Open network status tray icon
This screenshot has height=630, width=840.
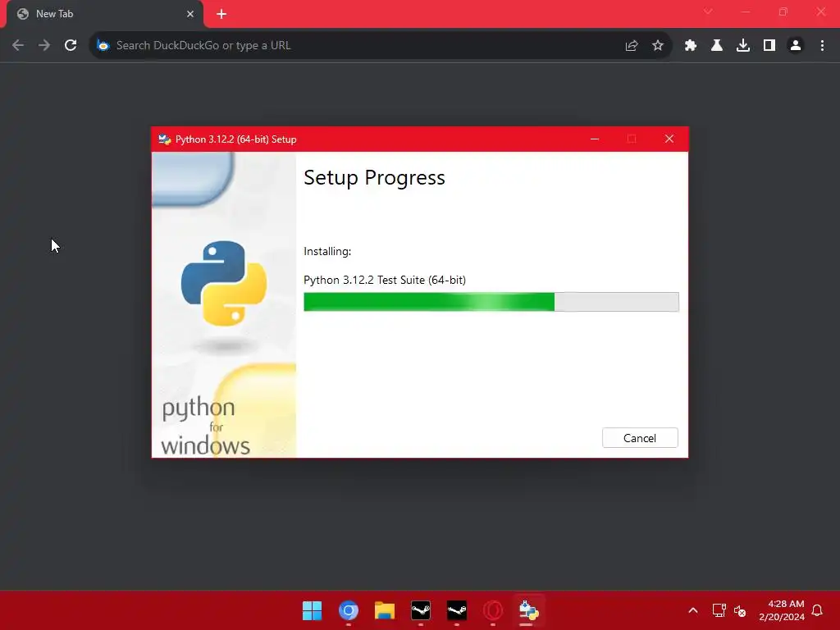(x=719, y=610)
